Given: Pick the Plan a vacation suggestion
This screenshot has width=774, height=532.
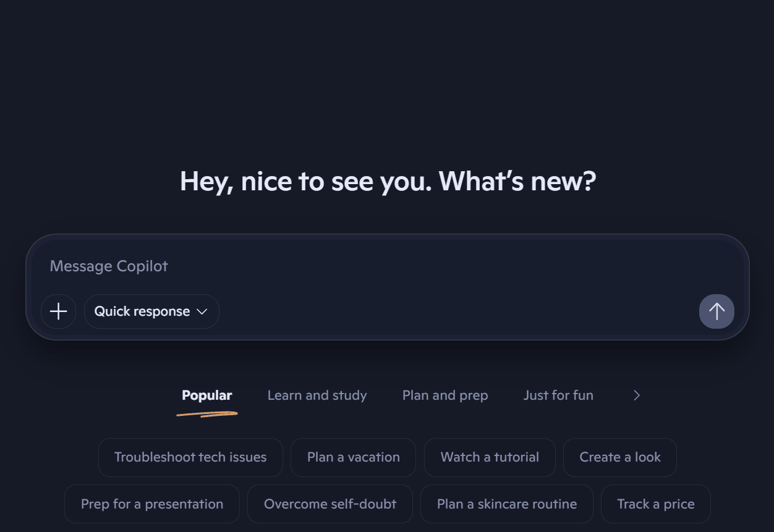Looking at the screenshot, I should pyautogui.click(x=353, y=457).
